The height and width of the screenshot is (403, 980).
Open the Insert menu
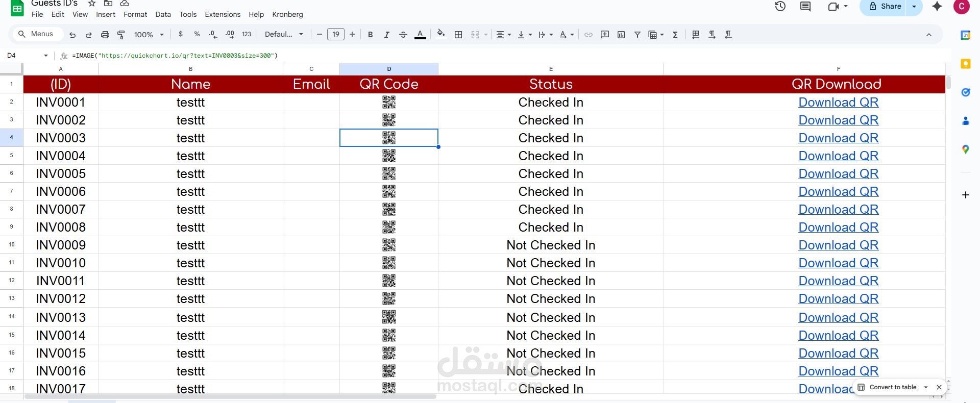pos(106,14)
